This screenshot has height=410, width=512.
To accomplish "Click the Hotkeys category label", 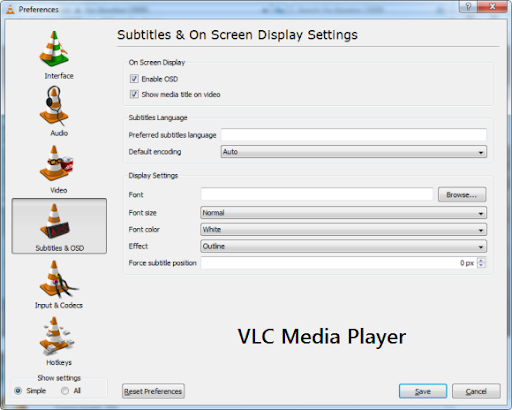I will tap(59, 362).
